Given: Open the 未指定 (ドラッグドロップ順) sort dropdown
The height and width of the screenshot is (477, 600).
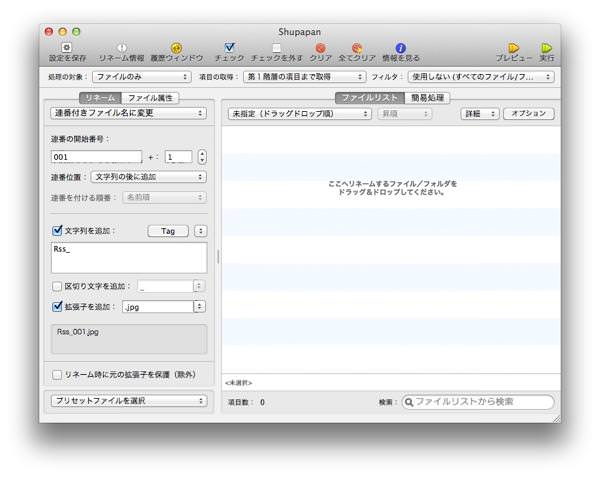Looking at the screenshot, I should click(300, 114).
